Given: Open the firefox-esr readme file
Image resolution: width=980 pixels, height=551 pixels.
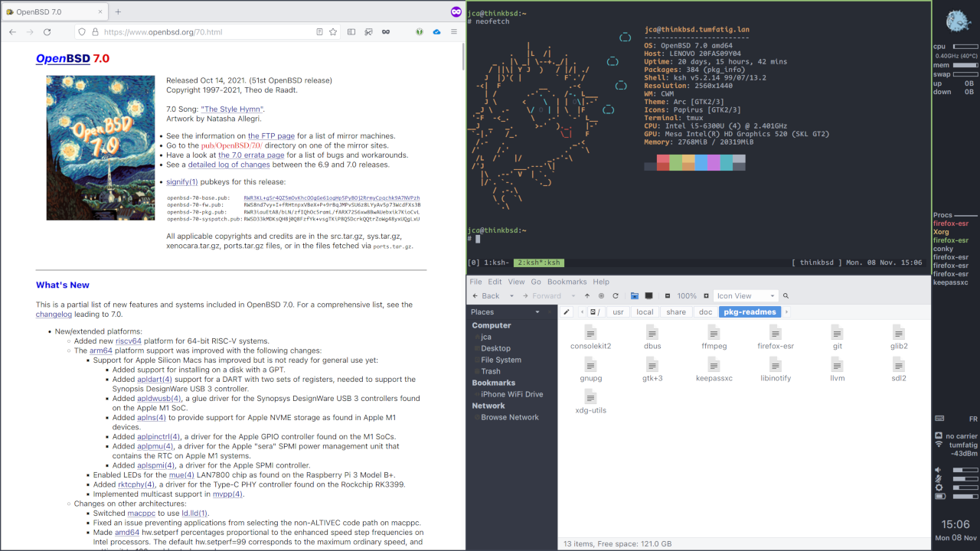Looking at the screenshot, I should pos(776,337).
